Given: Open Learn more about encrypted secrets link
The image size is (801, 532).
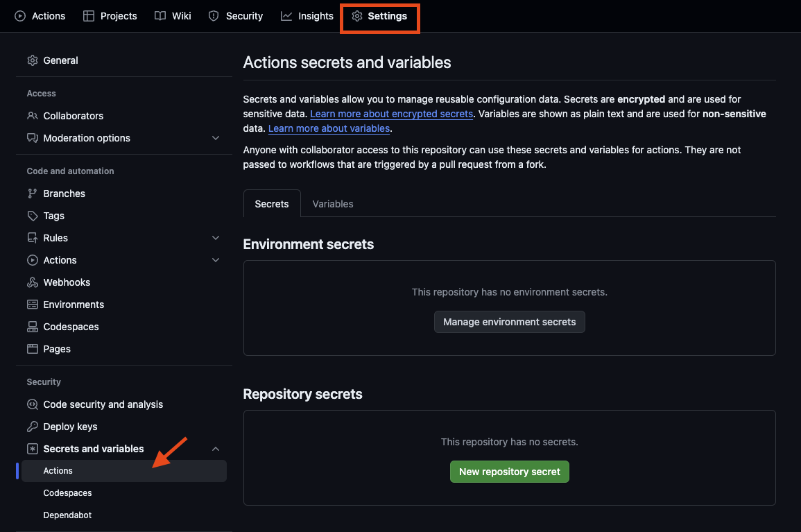Looking at the screenshot, I should click(391, 113).
